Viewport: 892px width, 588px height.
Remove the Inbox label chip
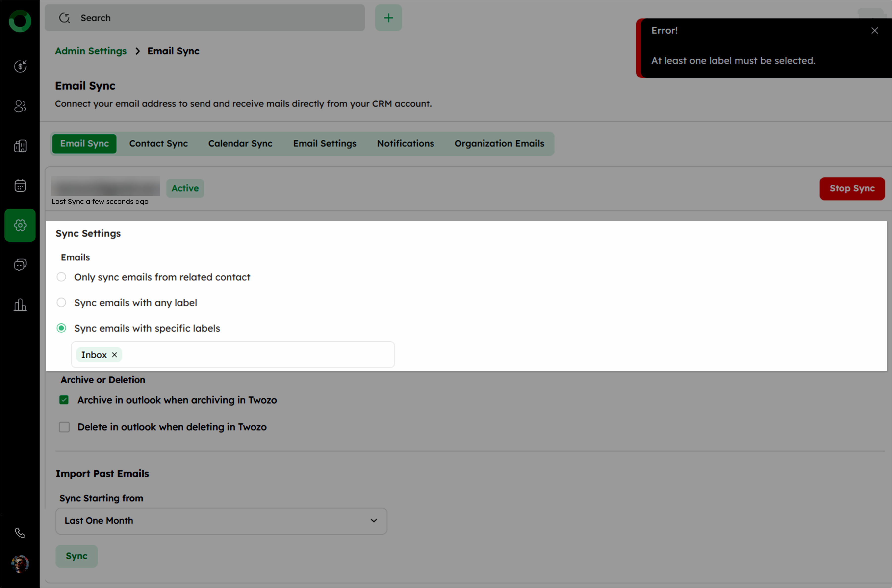pyautogui.click(x=114, y=354)
